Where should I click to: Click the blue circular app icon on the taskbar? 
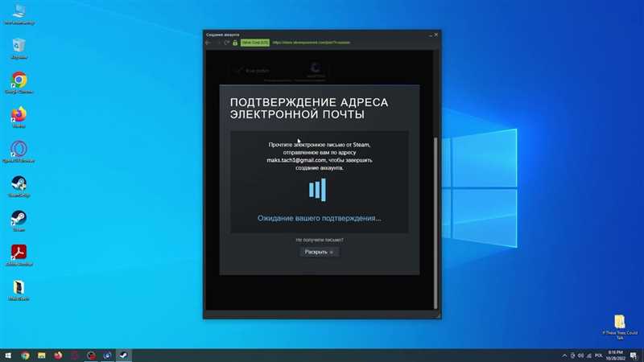pyautogui.click(x=108, y=356)
